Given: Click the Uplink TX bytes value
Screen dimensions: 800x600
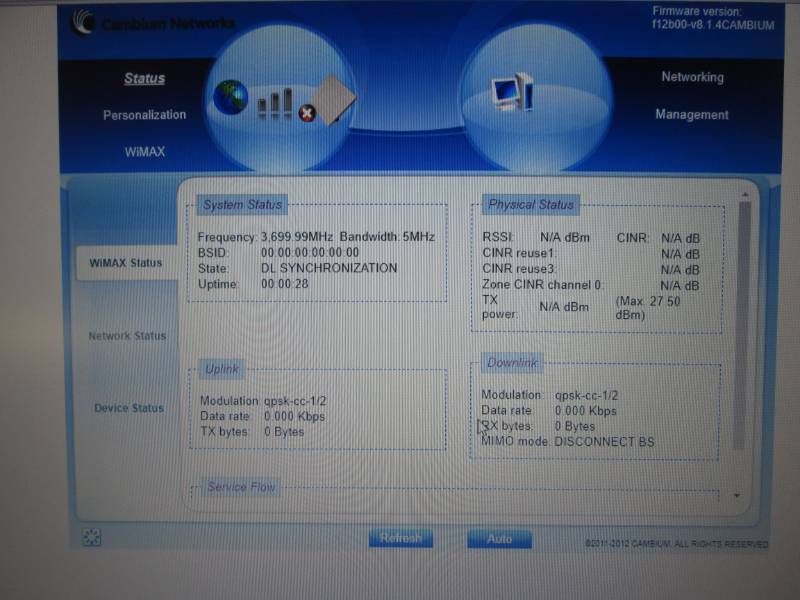Looking at the screenshot, I should coord(284,432).
